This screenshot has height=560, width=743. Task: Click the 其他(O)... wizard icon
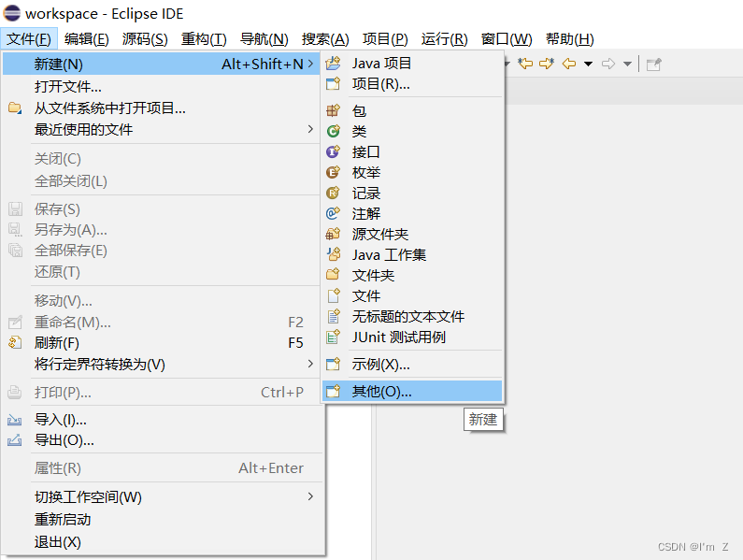tap(333, 391)
